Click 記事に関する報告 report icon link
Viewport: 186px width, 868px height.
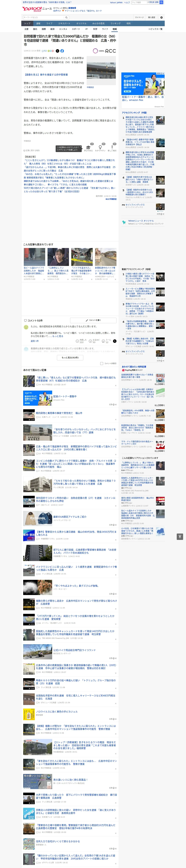[x=31, y=150]
